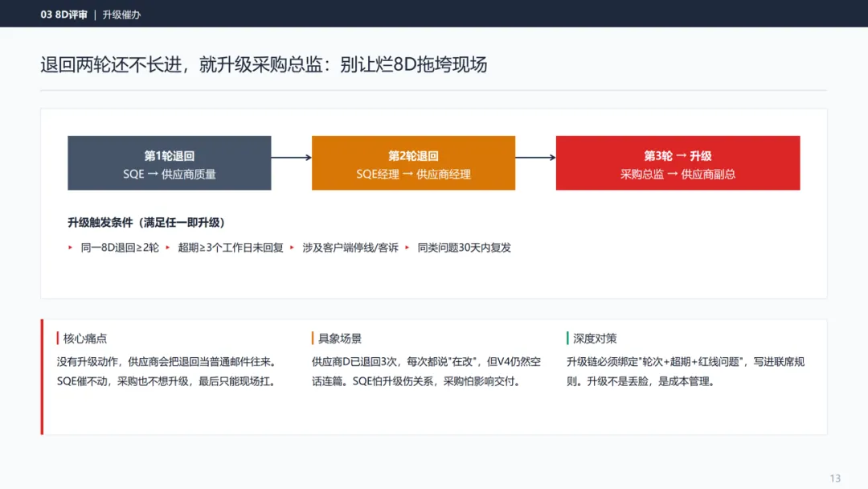Click the section heading "具象场景"
Viewport: 868px width, 489px height.
coord(339,339)
